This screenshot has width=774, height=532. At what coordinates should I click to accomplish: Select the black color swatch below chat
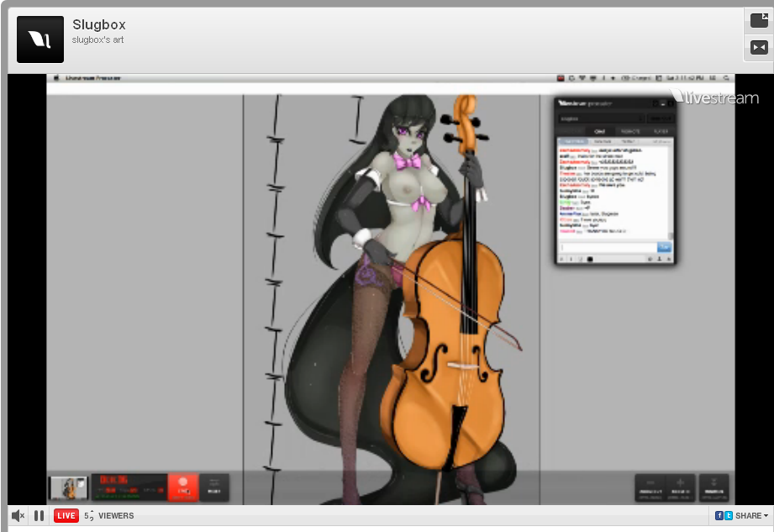(590, 259)
